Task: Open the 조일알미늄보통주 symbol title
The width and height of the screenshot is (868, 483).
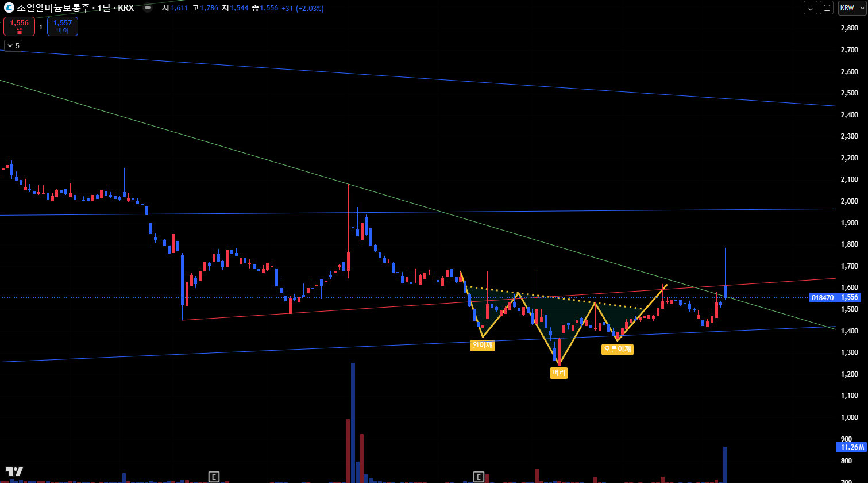Action: pos(75,8)
